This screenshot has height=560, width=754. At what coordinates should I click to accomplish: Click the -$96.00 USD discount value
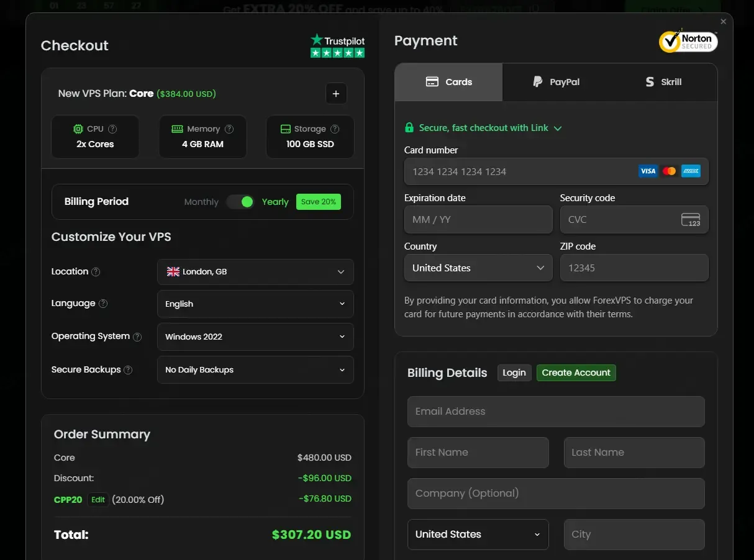click(325, 478)
